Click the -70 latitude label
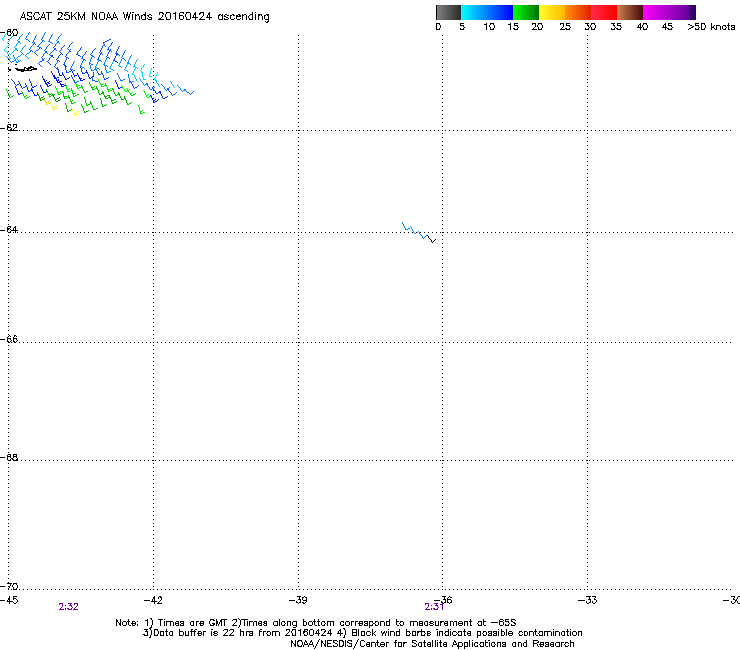The width and height of the screenshot is (740, 650). (x=9, y=586)
